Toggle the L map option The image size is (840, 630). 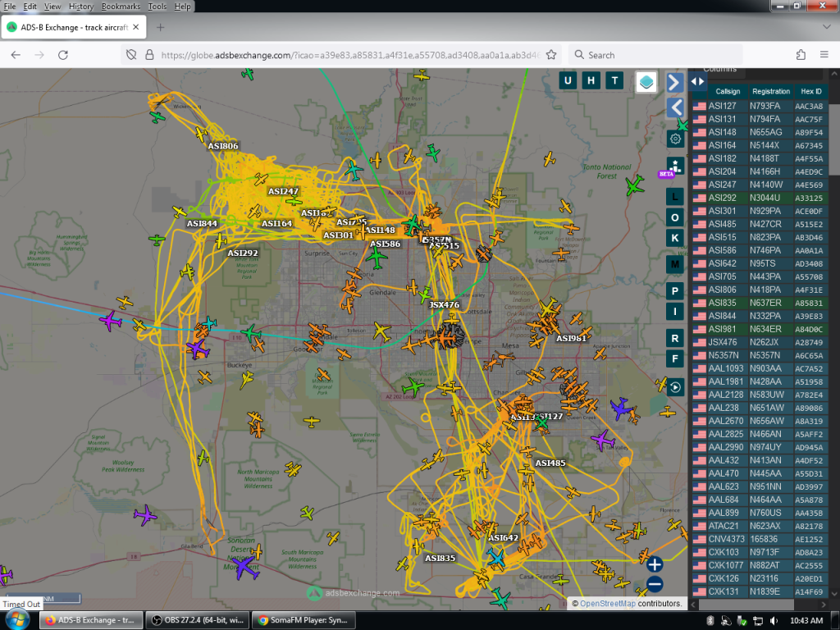(x=675, y=197)
